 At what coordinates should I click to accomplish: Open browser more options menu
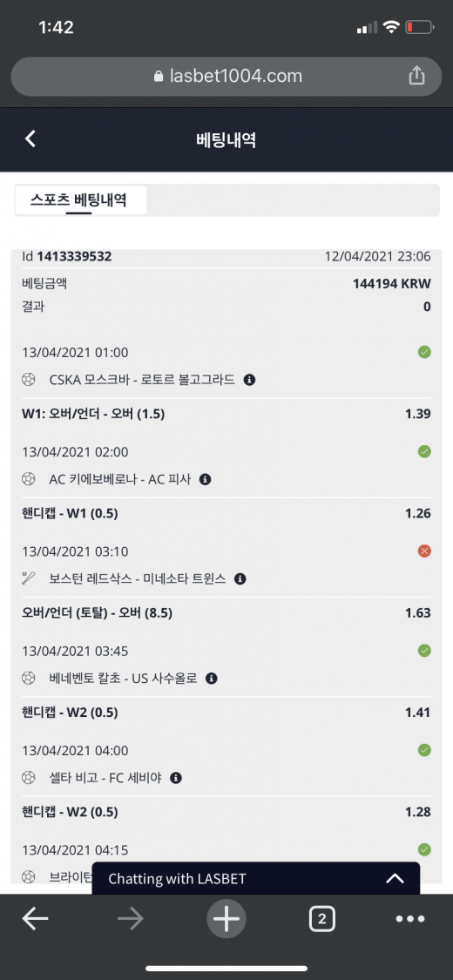[x=410, y=919]
